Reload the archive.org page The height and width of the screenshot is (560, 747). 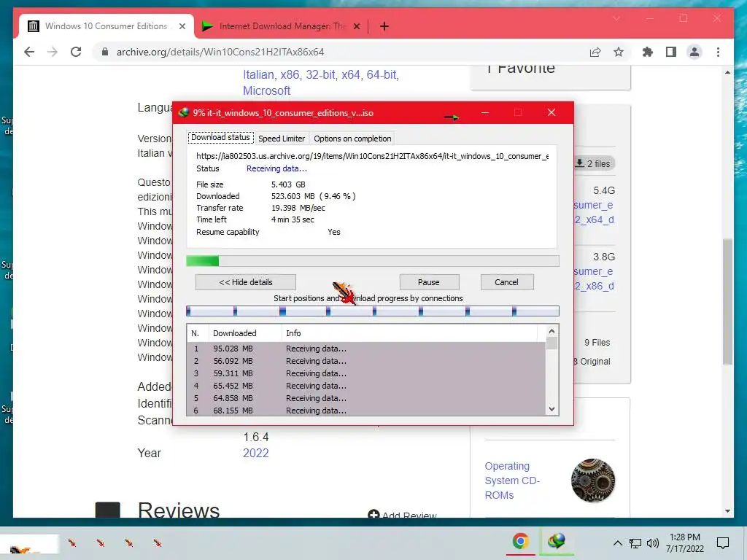(x=76, y=52)
